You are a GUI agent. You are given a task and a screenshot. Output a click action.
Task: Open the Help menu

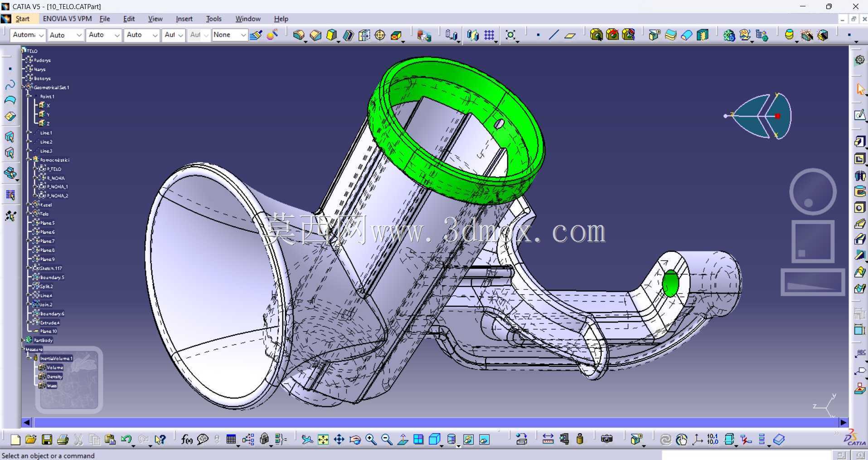point(281,19)
